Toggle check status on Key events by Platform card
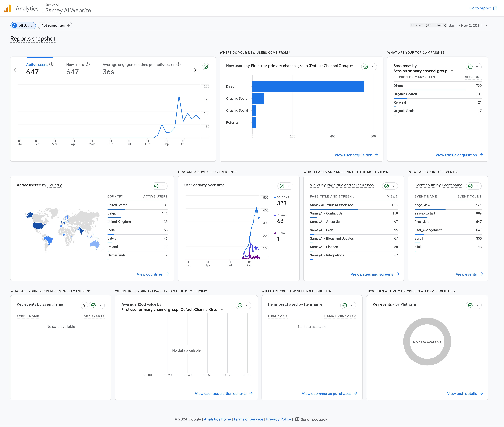 coord(470,305)
